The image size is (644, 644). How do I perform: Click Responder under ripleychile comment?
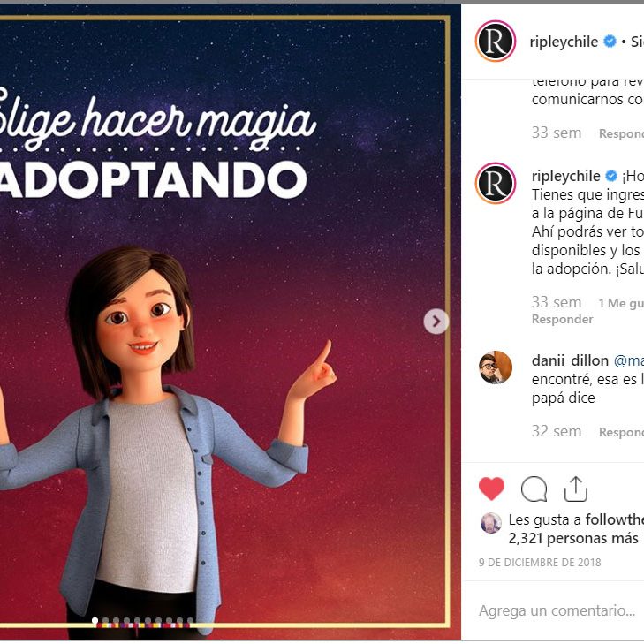(562, 319)
